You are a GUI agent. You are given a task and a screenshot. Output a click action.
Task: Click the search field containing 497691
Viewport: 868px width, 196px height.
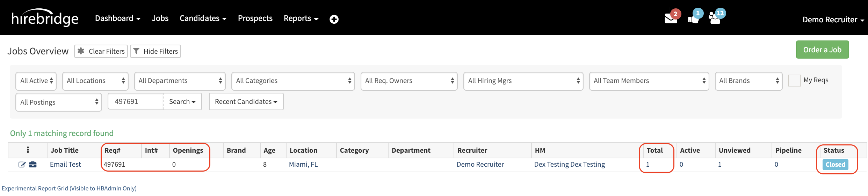[x=136, y=101]
